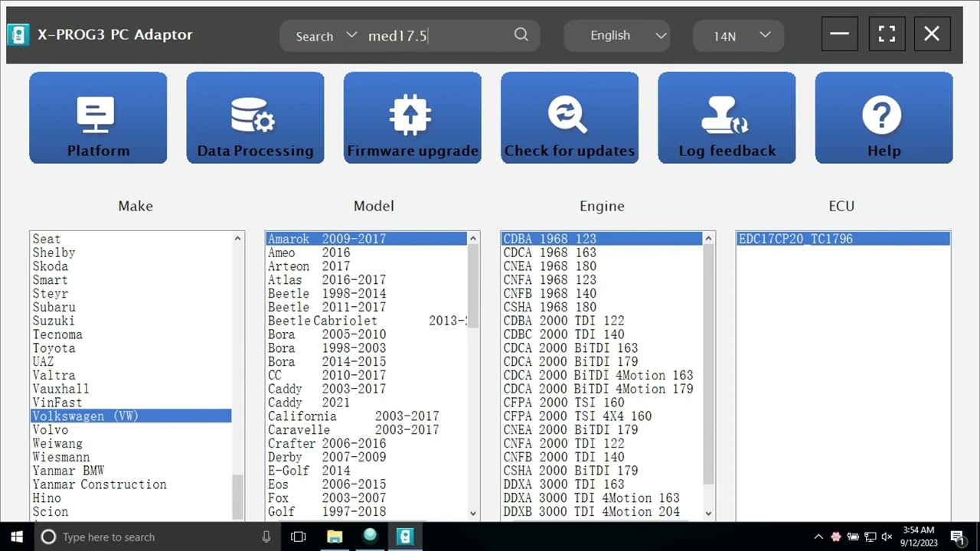980x551 pixels.
Task: Select engine CDCA 2000 BiTDI 4Motion 179
Action: 602,389
